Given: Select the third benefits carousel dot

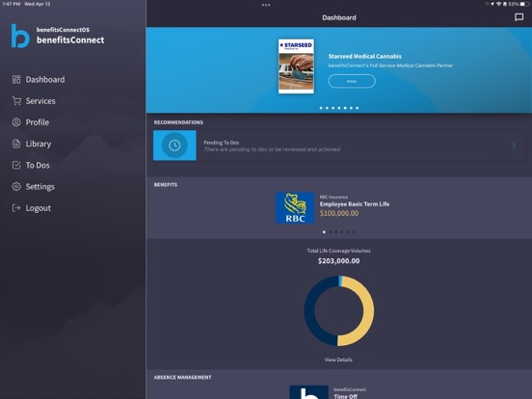Looking at the screenshot, I should [336, 232].
